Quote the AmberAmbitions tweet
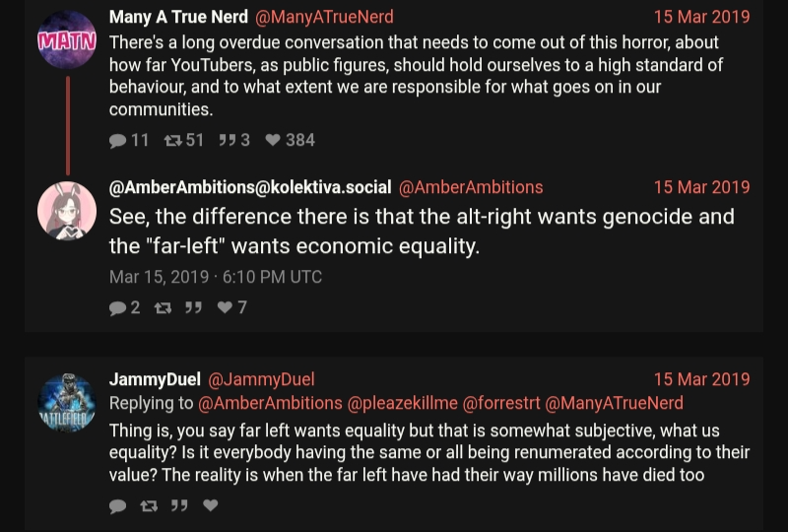 pyautogui.click(x=194, y=308)
